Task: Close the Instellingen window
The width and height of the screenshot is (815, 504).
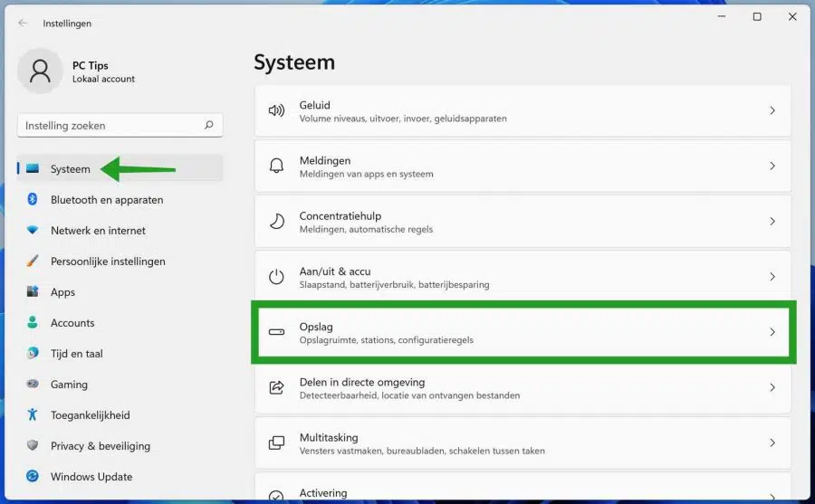Action: pyautogui.click(x=792, y=16)
